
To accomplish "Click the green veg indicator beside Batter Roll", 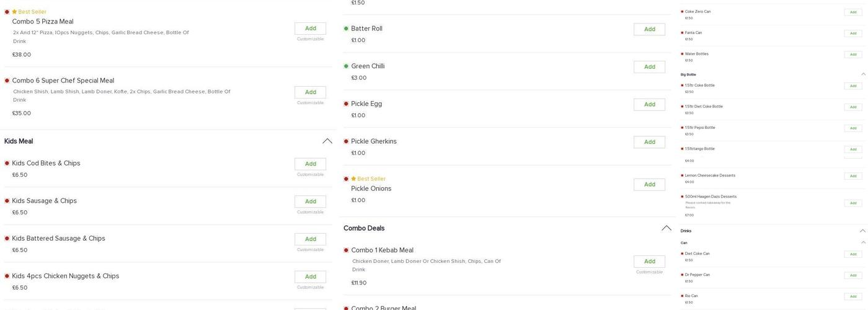I will [346, 29].
